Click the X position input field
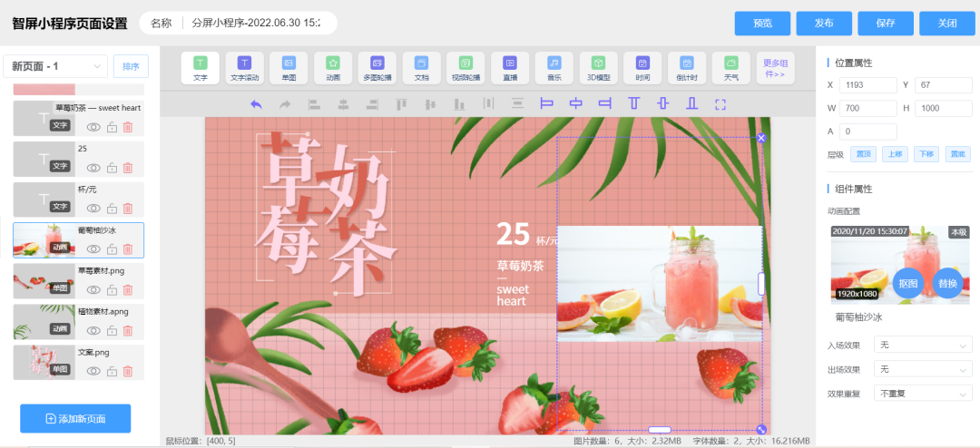This screenshot has height=448, width=980. point(868,85)
